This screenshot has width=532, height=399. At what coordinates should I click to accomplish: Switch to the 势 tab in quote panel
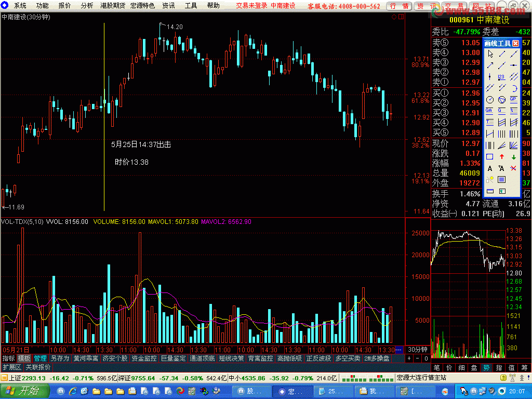[486, 367]
